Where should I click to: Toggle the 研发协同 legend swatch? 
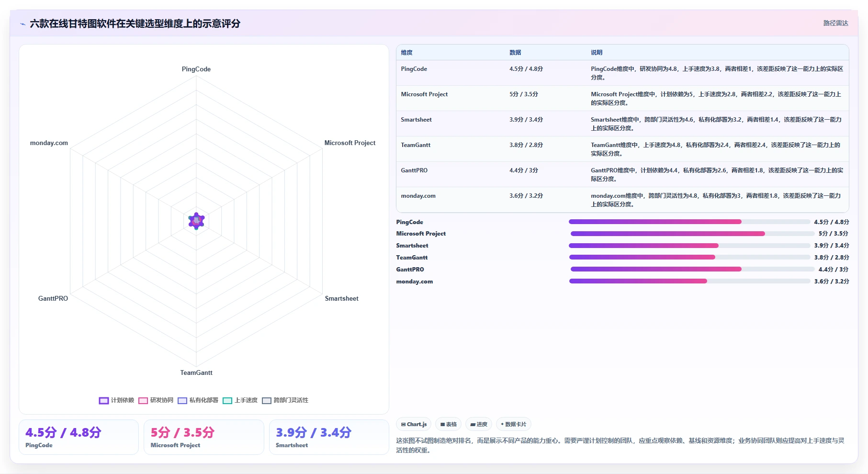point(143,400)
